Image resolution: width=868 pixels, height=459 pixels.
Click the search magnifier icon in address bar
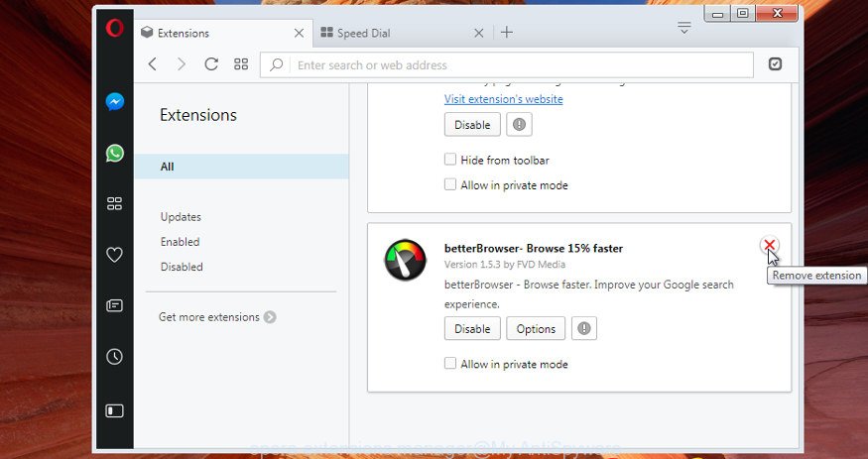276,64
